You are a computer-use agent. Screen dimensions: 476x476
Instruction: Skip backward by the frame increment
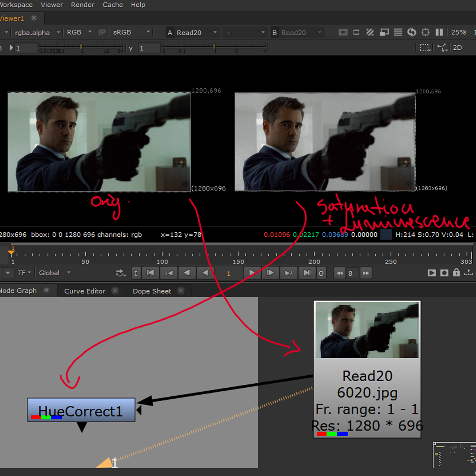(340, 273)
